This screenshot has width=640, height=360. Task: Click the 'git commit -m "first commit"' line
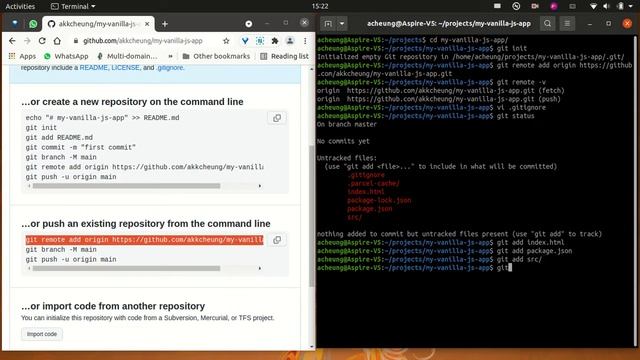click(x=80, y=147)
